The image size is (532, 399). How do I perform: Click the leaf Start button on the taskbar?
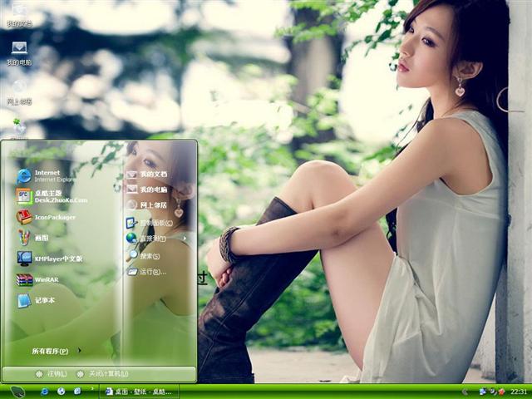(17, 392)
